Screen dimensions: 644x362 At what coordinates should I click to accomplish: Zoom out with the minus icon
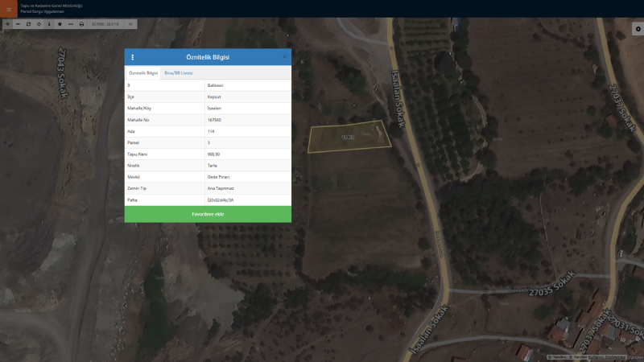18,24
